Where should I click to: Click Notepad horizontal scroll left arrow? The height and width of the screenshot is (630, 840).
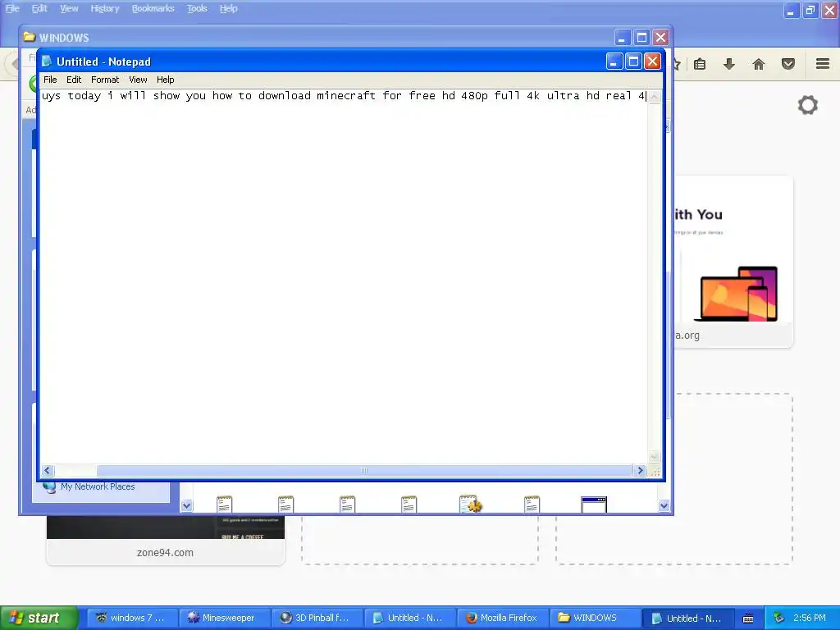(47, 470)
